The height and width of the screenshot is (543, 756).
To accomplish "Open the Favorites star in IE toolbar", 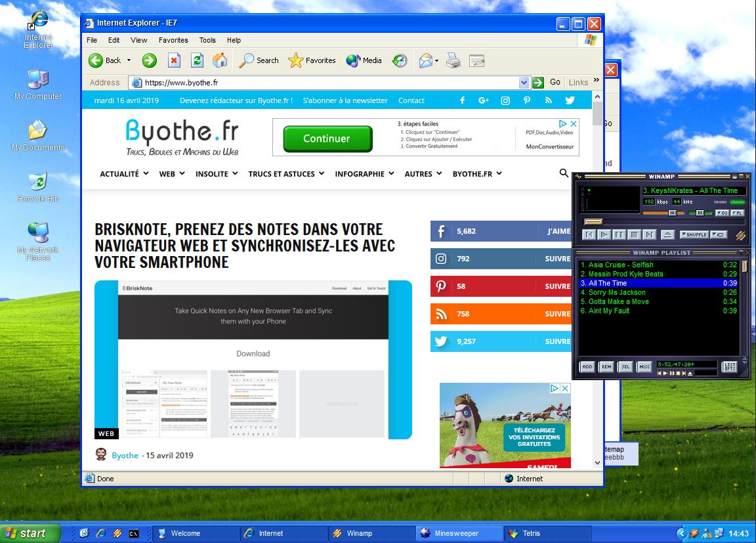I will (x=312, y=60).
